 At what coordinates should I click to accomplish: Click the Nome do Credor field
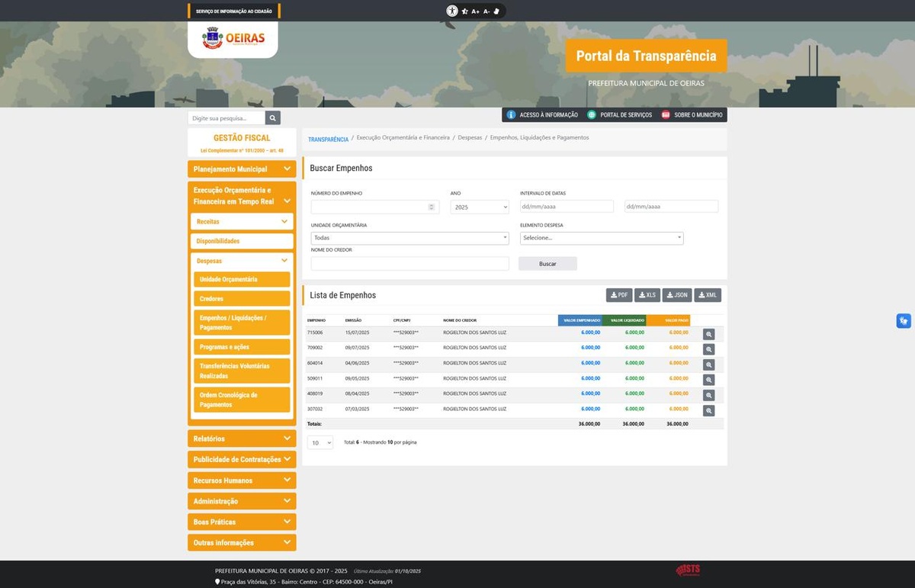tap(409, 264)
